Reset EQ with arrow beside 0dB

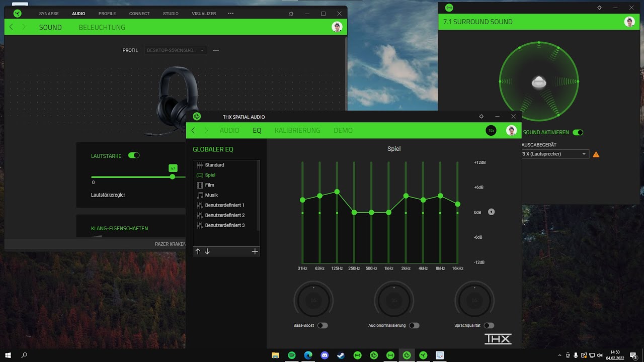click(492, 212)
